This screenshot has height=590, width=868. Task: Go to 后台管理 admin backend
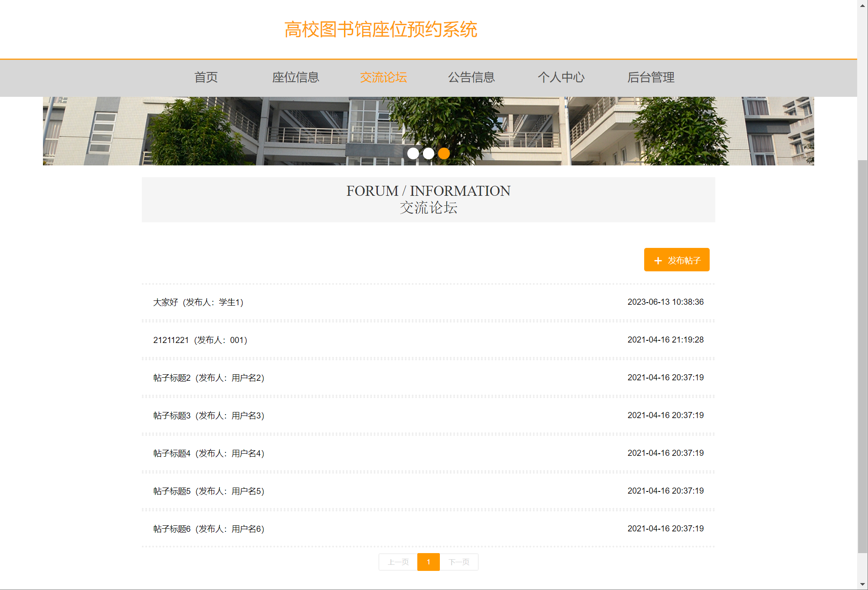pyautogui.click(x=651, y=77)
